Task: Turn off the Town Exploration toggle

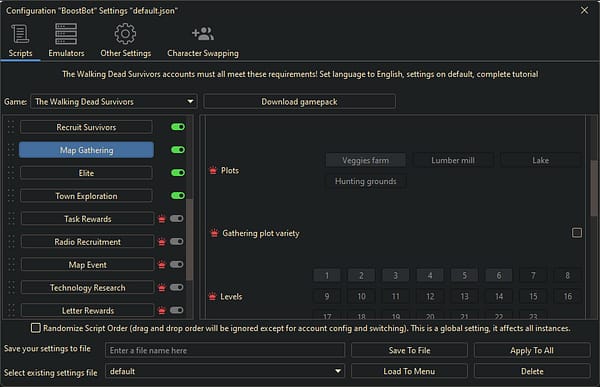Action: (x=178, y=196)
